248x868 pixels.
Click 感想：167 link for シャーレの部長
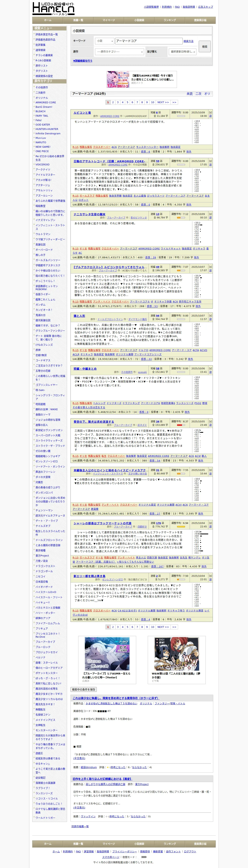[x=157, y=566]
